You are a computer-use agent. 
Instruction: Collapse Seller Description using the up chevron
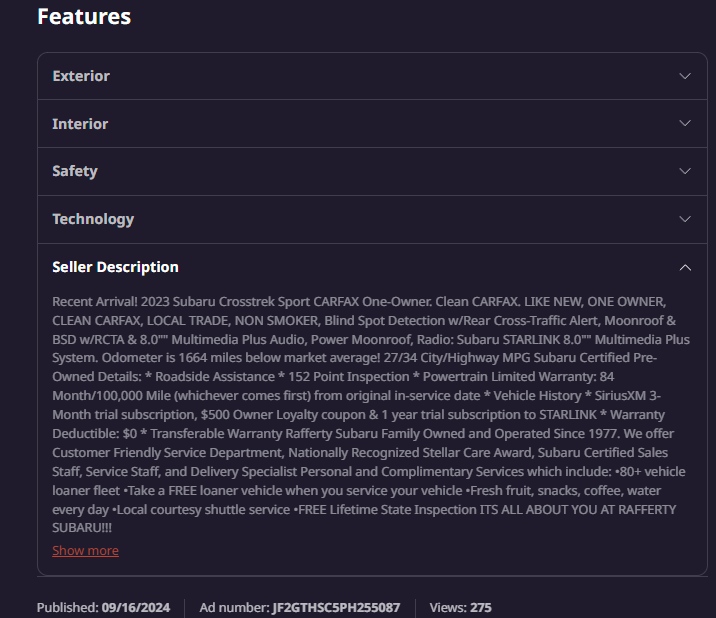[x=684, y=268]
